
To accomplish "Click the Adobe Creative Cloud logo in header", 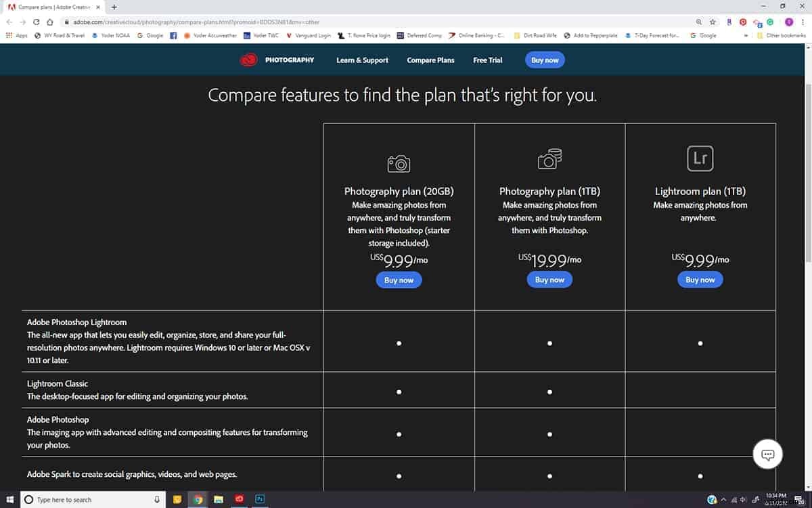I will (248, 60).
